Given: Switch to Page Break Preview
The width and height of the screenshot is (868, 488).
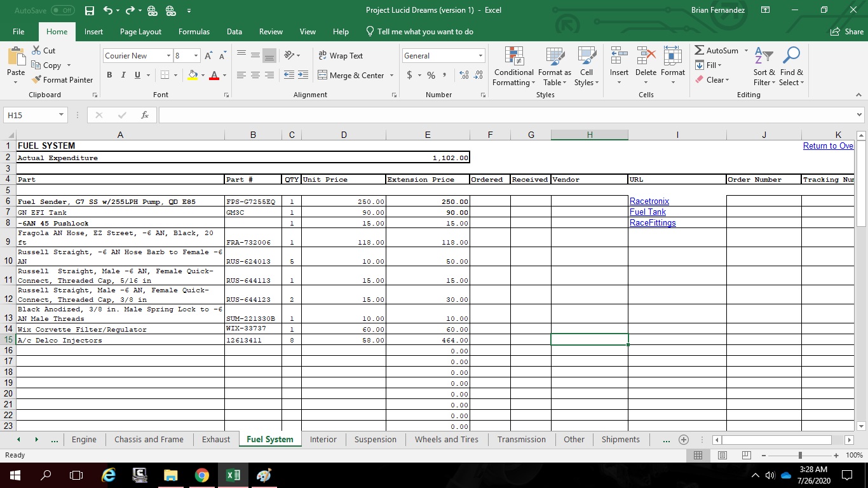Looking at the screenshot, I should point(747,455).
